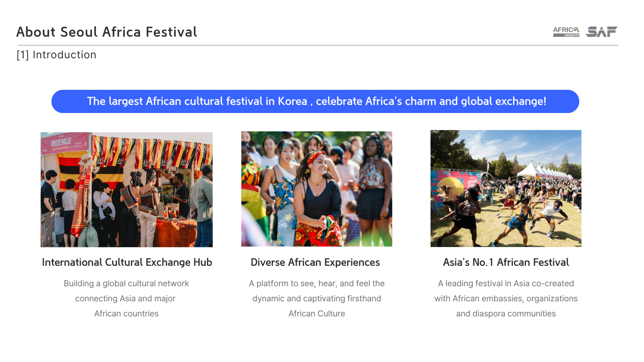This screenshot has height=362, width=644.
Task: Click the Africa Insight logo
Action: (x=566, y=32)
